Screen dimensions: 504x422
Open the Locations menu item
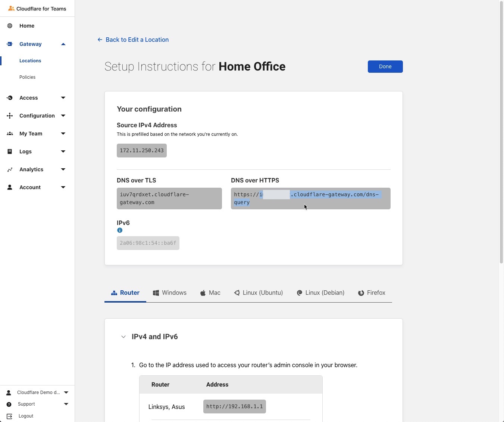coord(30,61)
